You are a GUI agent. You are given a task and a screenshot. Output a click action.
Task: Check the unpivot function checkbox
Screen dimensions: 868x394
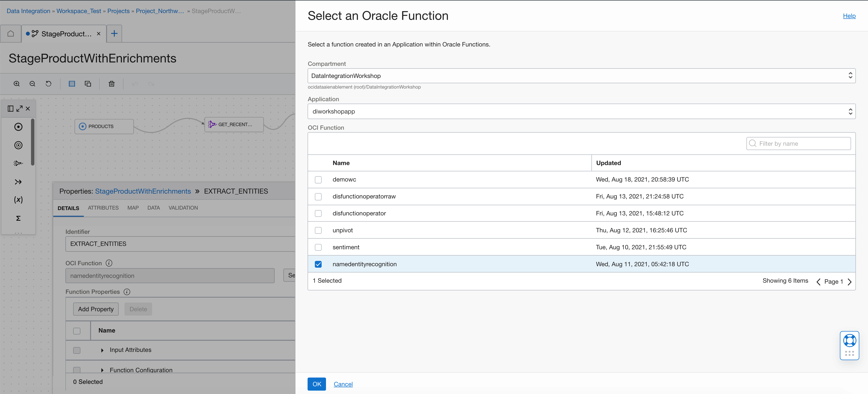point(318,230)
